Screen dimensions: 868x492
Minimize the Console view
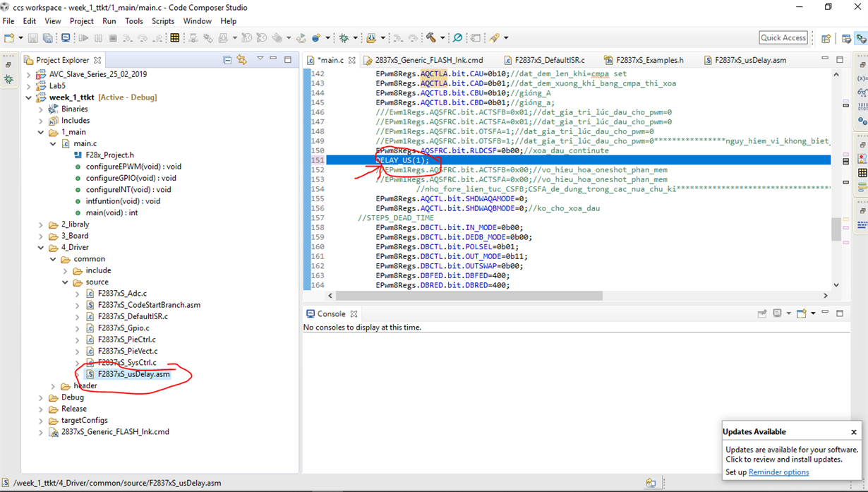(x=826, y=313)
